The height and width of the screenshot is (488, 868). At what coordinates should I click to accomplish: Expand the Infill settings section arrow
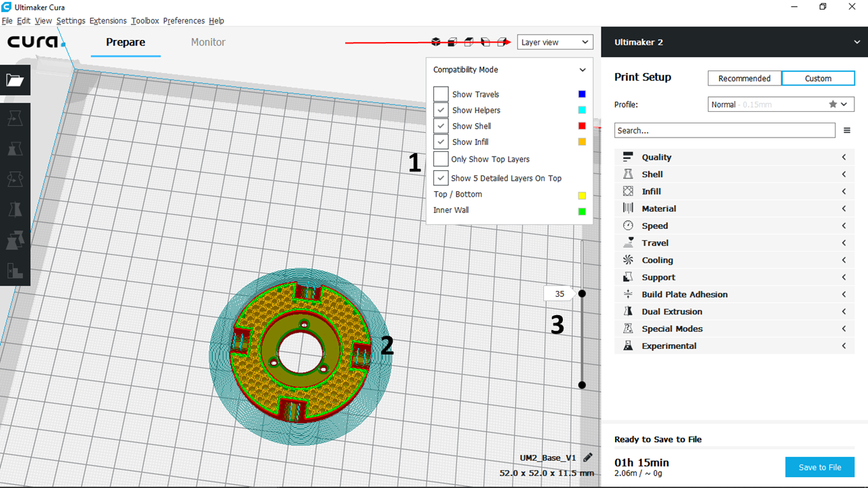[x=844, y=191]
